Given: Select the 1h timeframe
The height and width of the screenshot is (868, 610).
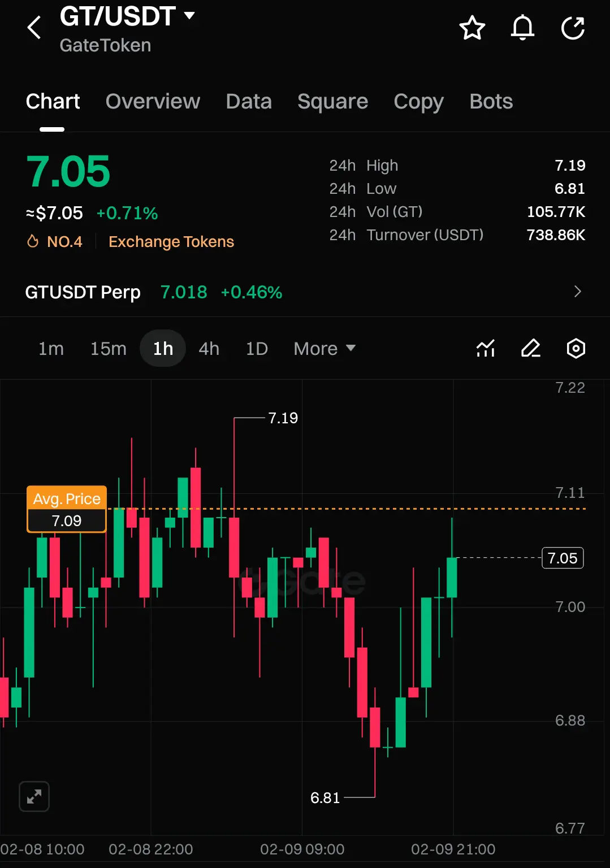Looking at the screenshot, I should (163, 349).
